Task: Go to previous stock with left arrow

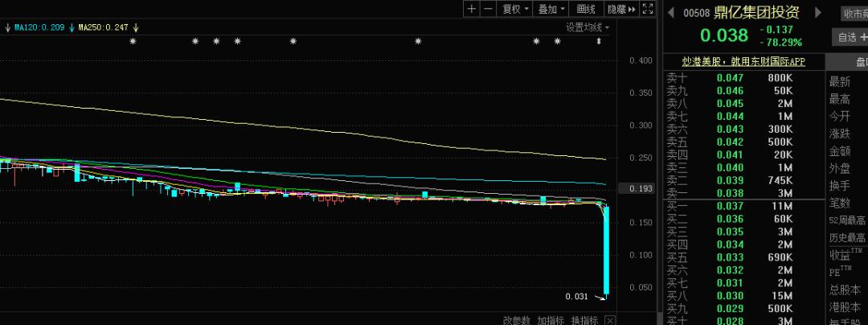Action: (669, 12)
